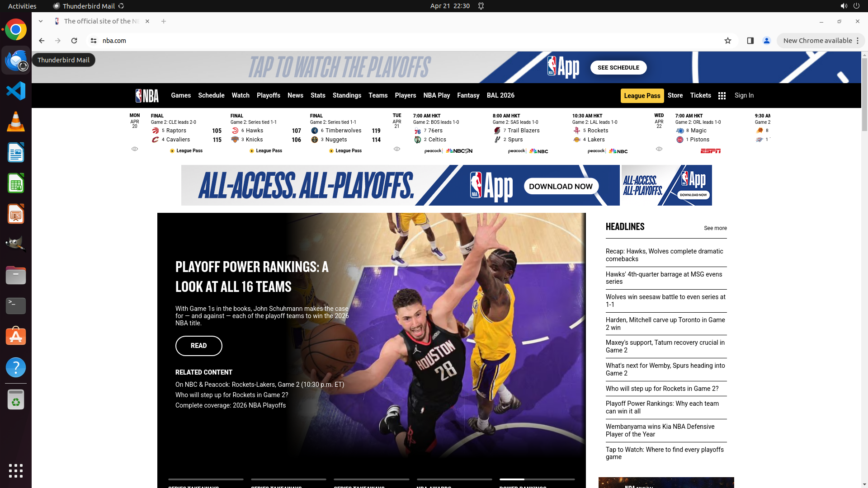Launch VLC media player from dock

[x=16, y=122]
